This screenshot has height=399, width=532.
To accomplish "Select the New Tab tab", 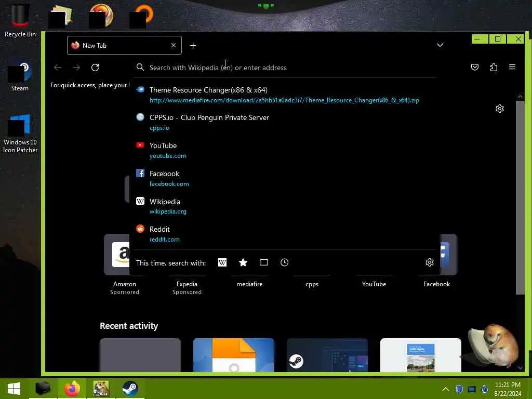I will (124, 45).
